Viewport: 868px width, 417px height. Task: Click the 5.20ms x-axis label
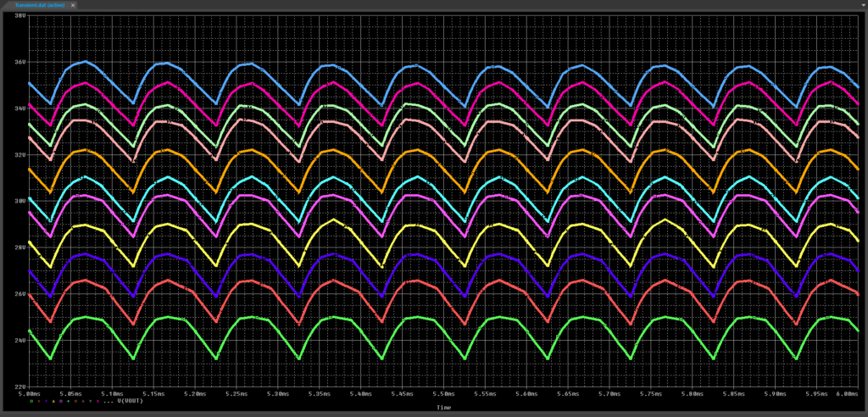195,394
